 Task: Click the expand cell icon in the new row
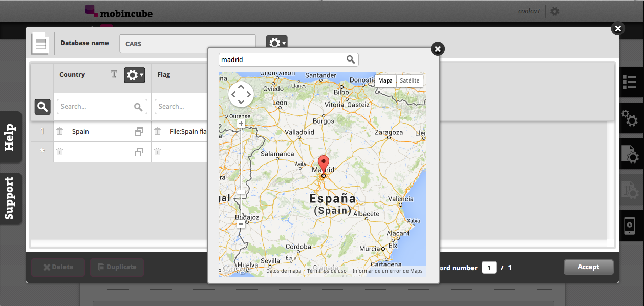(139, 152)
